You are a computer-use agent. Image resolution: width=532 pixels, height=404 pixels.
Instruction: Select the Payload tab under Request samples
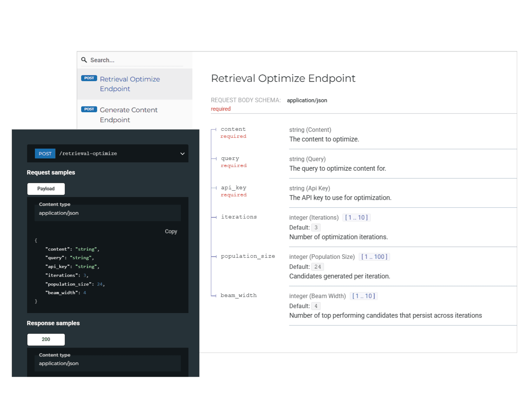click(46, 189)
